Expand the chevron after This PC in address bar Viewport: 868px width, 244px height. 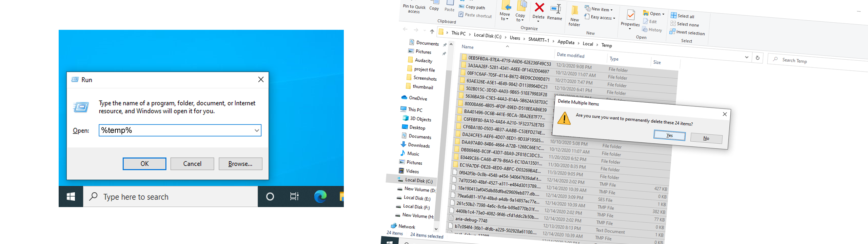tap(470, 34)
